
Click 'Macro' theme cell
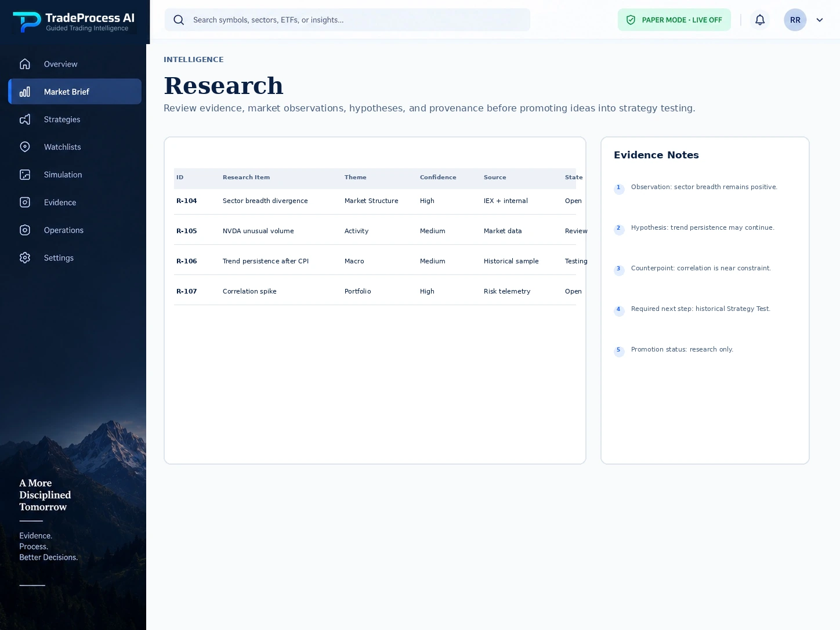click(x=354, y=261)
